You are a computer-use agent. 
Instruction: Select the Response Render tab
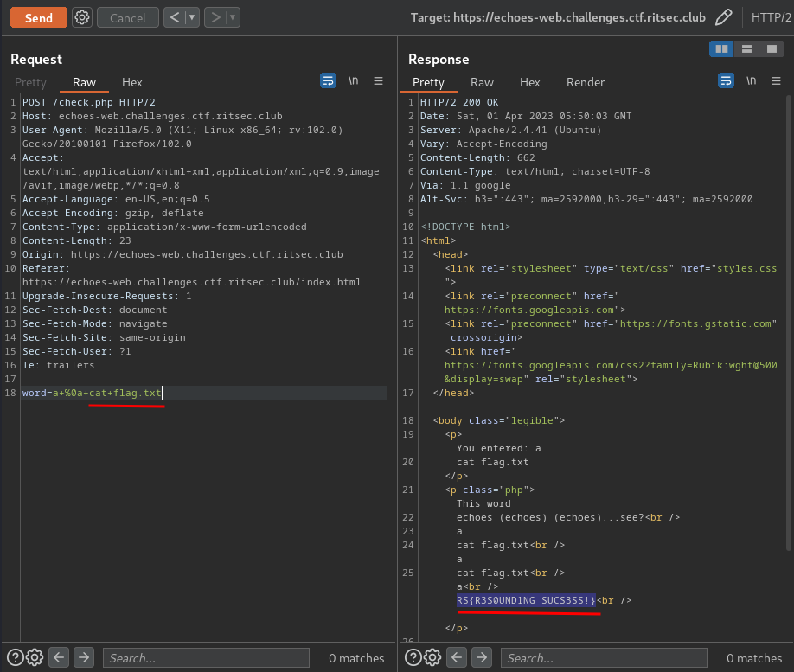click(586, 82)
